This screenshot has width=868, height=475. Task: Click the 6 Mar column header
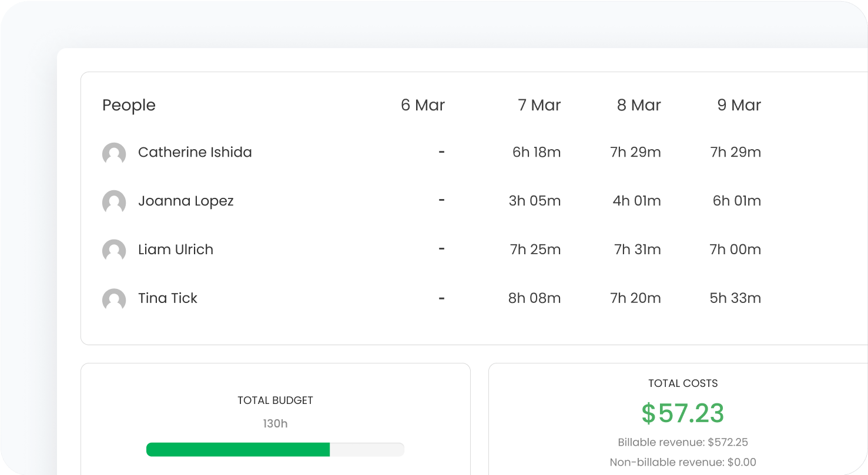point(423,105)
